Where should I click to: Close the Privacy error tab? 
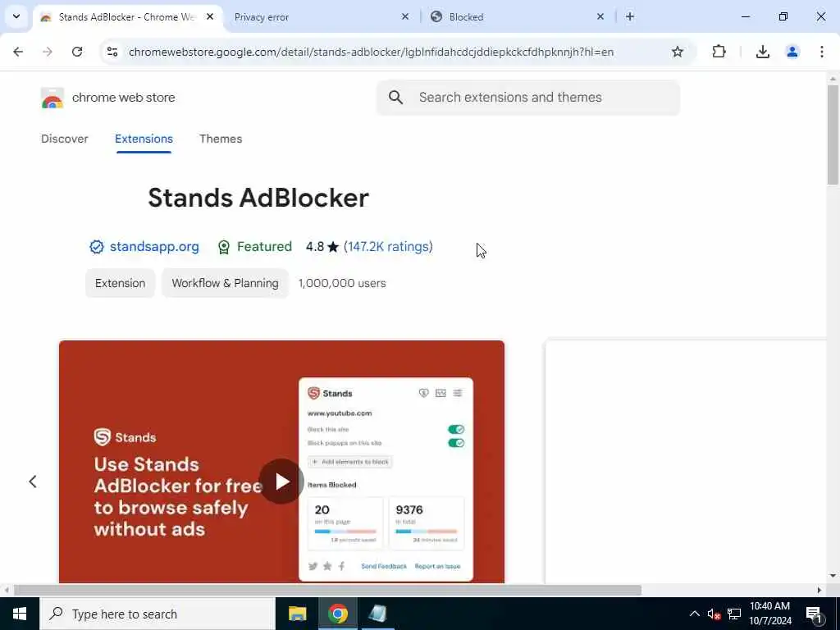tap(405, 16)
